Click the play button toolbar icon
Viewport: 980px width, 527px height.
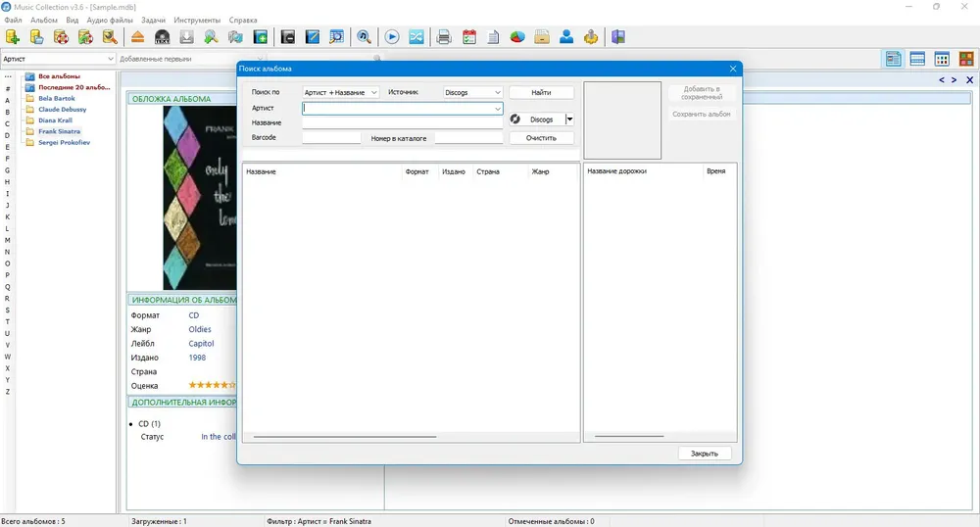pos(392,37)
